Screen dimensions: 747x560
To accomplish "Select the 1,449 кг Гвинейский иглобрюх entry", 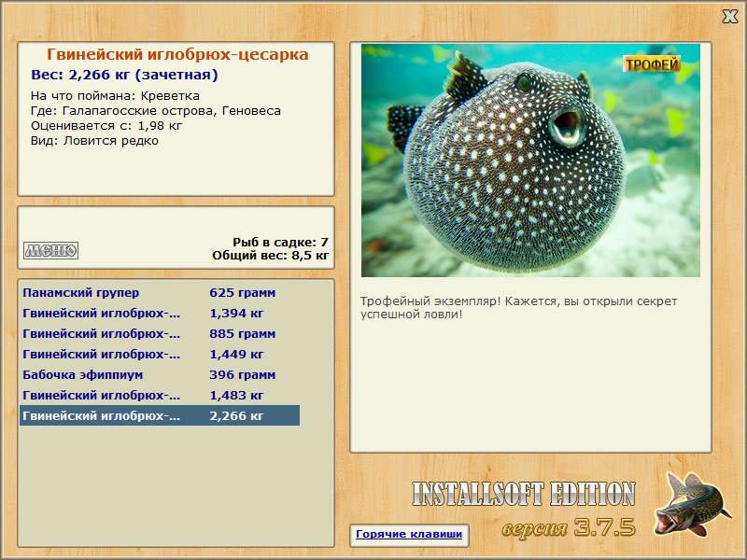I will click(x=160, y=355).
